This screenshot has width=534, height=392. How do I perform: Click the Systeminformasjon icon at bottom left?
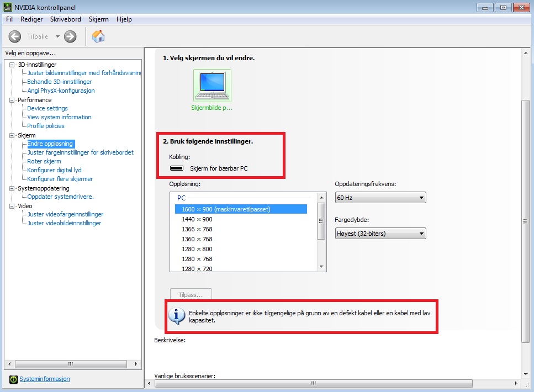pos(13,379)
